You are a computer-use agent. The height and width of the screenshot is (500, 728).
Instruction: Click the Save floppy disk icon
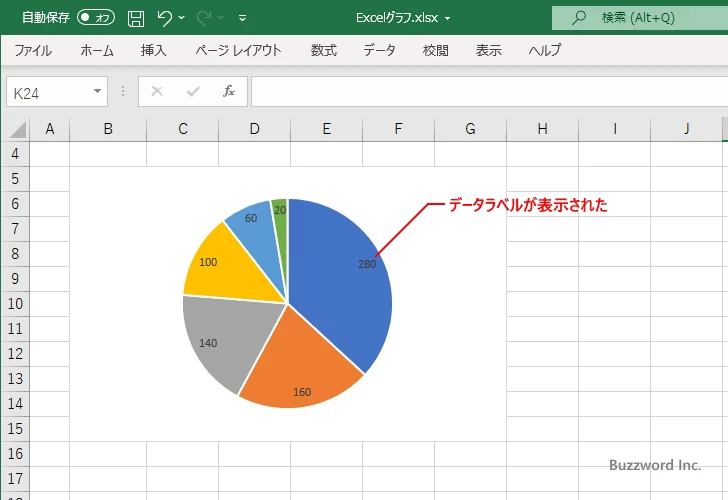pyautogui.click(x=136, y=18)
